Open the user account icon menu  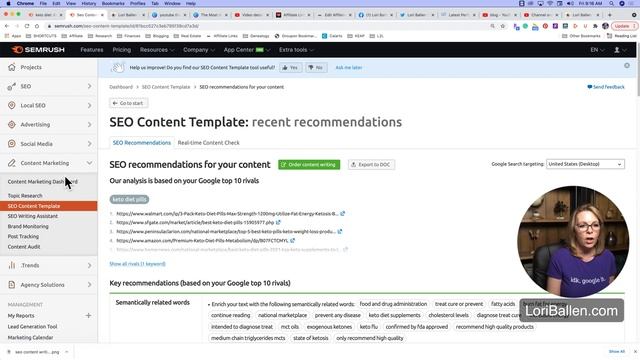620,50
